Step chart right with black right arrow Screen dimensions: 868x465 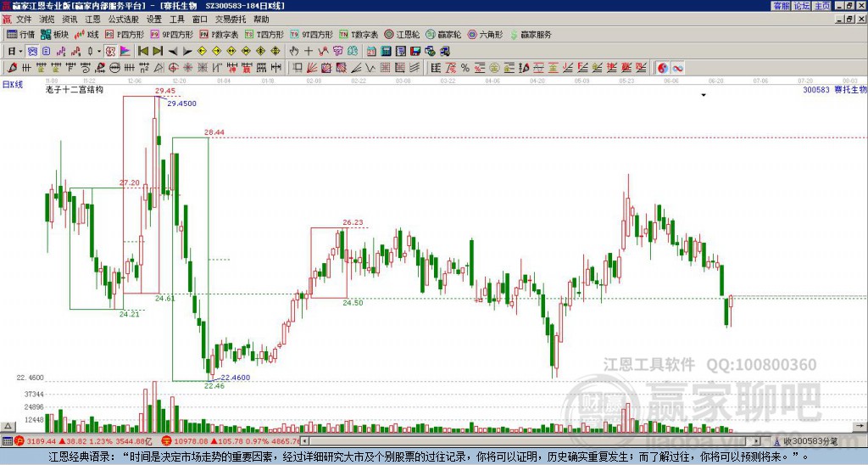point(187,52)
